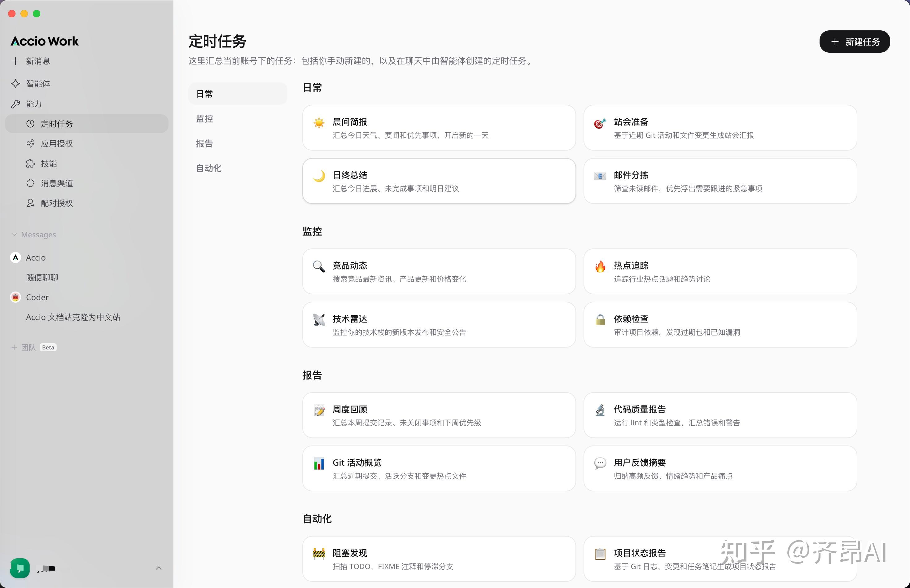910x588 pixels.
Task: Click the microscope icon on 代码质量报告
Action: [x=600, y=410]
